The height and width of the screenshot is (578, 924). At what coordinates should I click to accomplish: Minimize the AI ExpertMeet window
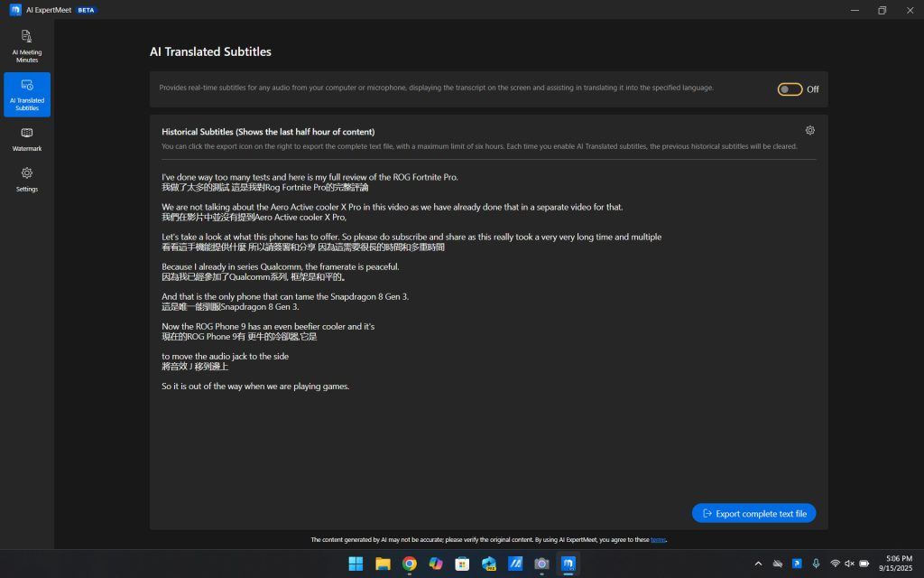point(855,10)
